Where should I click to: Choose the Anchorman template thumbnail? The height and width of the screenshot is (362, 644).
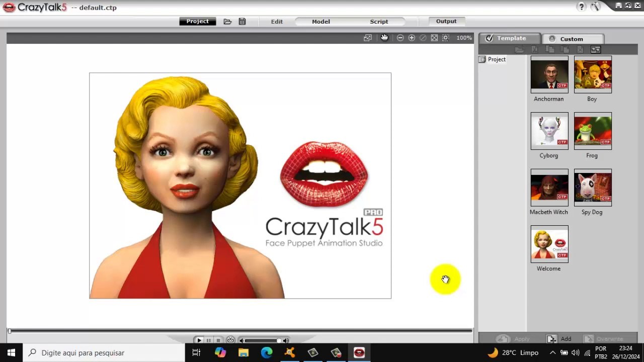pos(549,74)
